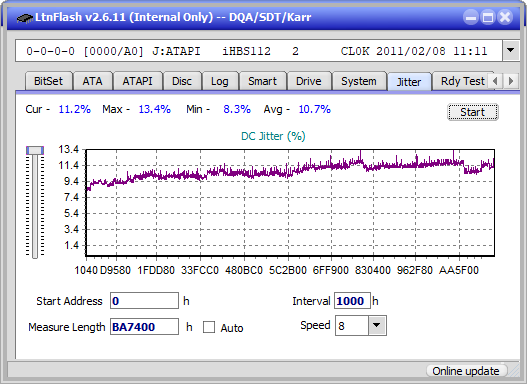Maximize the LtnFlash window

[x=488, y=17]
